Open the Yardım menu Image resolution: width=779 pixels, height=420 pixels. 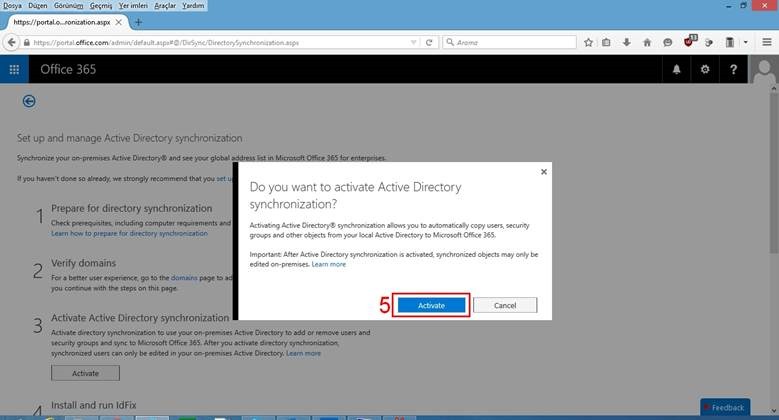point(193,5)
